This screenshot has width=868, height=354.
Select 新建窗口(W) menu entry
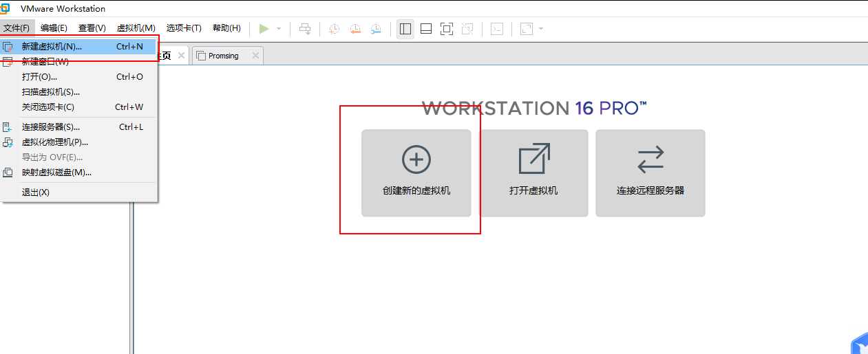coord(78,62)
